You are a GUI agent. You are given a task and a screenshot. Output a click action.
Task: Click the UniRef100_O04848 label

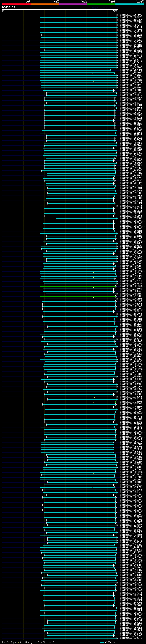[x=131, y=110]
